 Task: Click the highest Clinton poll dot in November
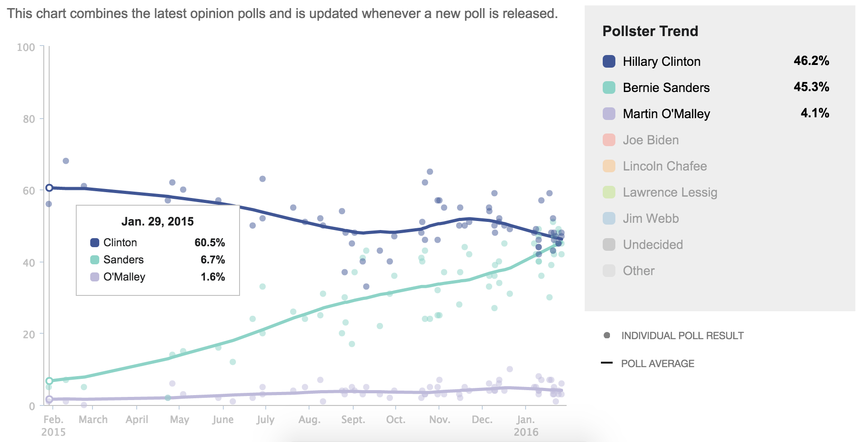[x=430, y=172]
